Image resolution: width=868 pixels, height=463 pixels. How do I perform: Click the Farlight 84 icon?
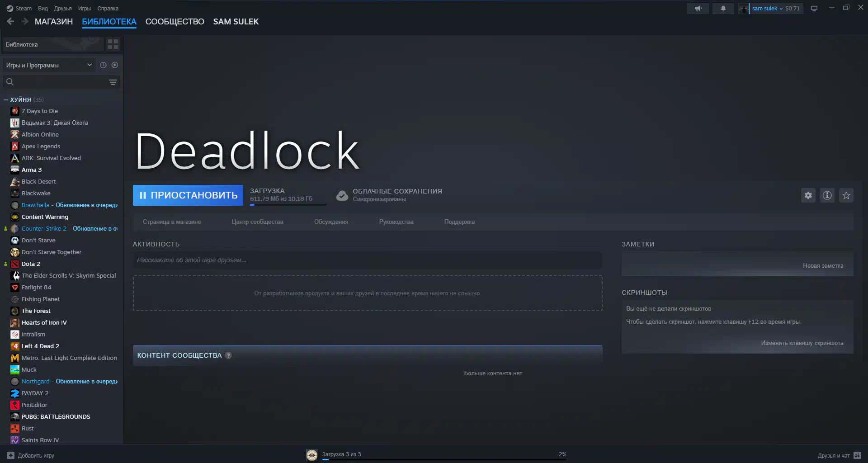point(15,287)
